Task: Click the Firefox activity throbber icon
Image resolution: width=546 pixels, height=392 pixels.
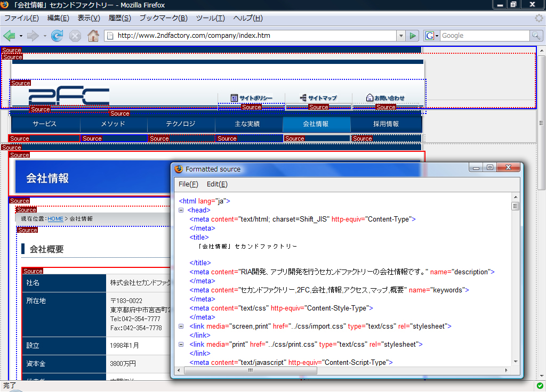Action: pyautogui.click(x=539, y=18)
